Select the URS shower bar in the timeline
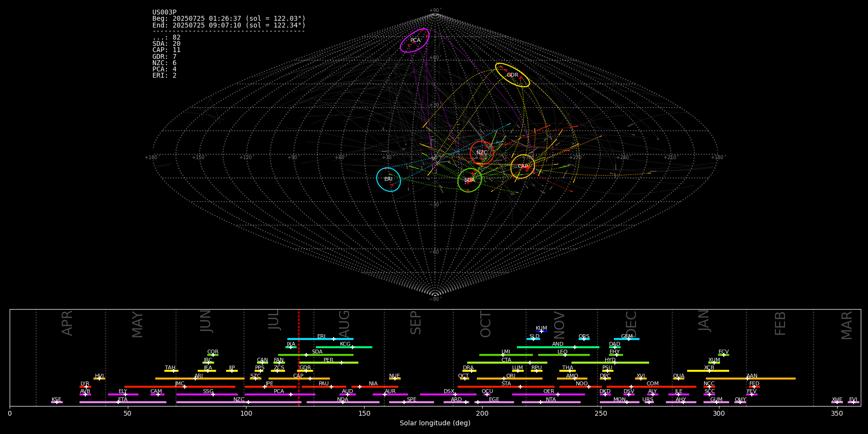Image resolution: width=868 pixels, height=434 pixels. click(x=649, y=402)
